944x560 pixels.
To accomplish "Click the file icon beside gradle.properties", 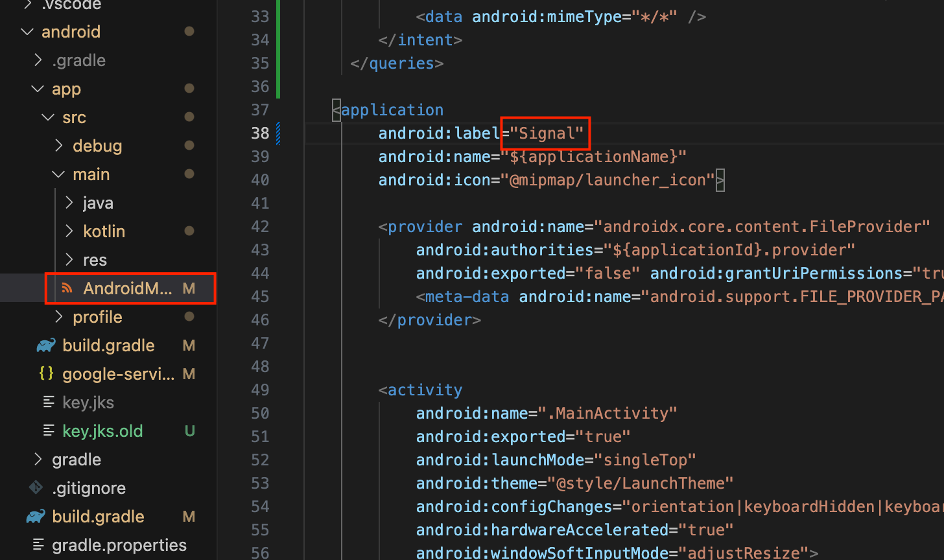I will click(39, 545).
